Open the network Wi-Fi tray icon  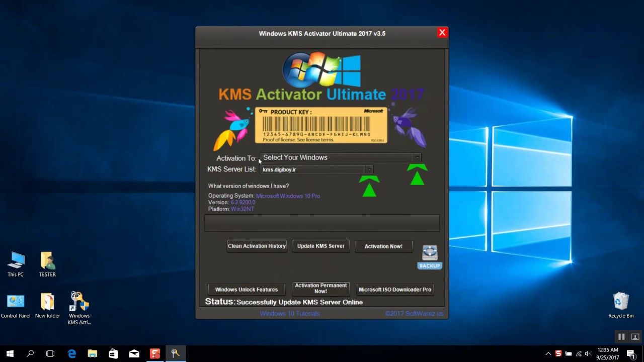pyautogui.click(x=579, y=353)
